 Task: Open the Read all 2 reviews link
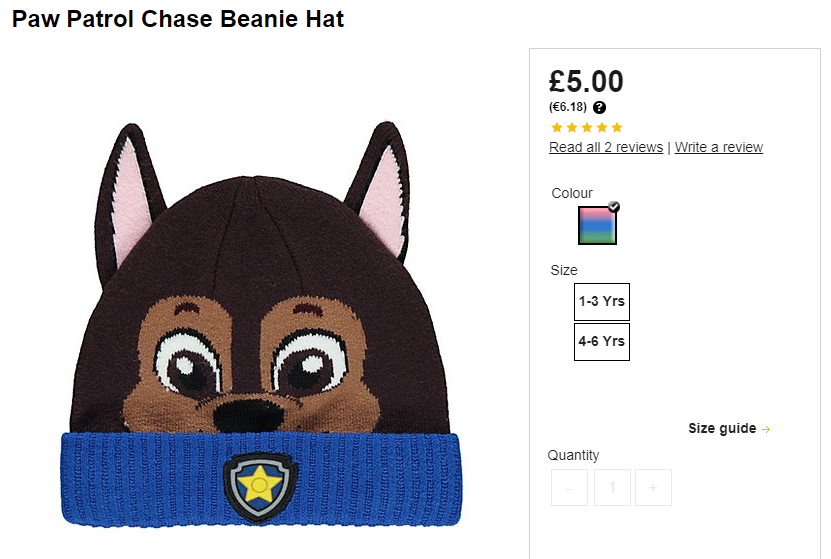tap(606, 147)
